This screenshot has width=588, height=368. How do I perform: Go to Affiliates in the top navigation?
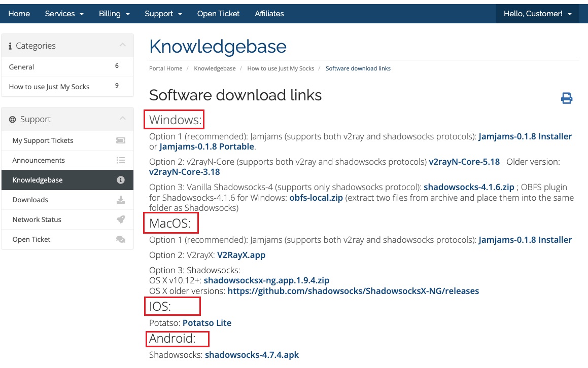[269, 14]
